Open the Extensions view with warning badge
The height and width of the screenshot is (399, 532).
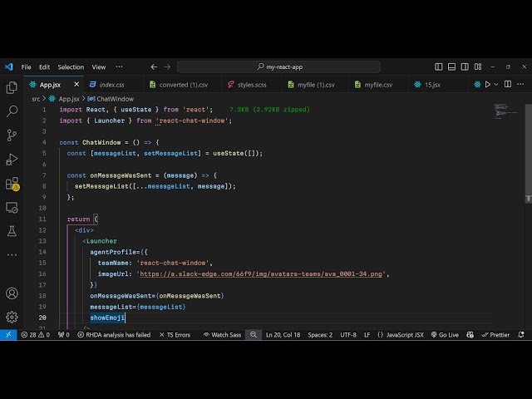click(12, 184)
